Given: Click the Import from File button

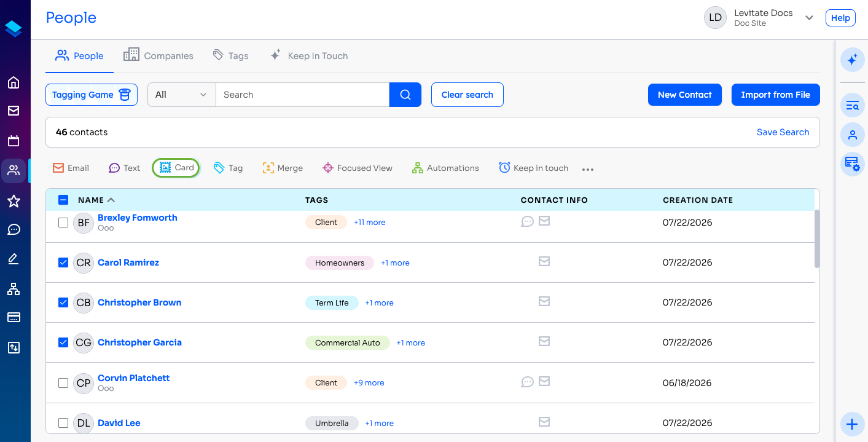Looking at the screenshot, I should click(776, 95).
